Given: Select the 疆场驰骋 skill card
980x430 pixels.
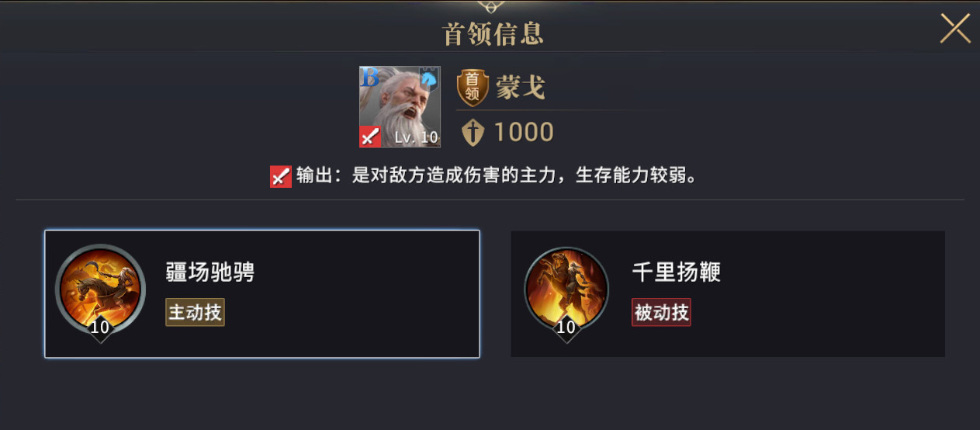Looking at the screenshot, I should point(262,294).
